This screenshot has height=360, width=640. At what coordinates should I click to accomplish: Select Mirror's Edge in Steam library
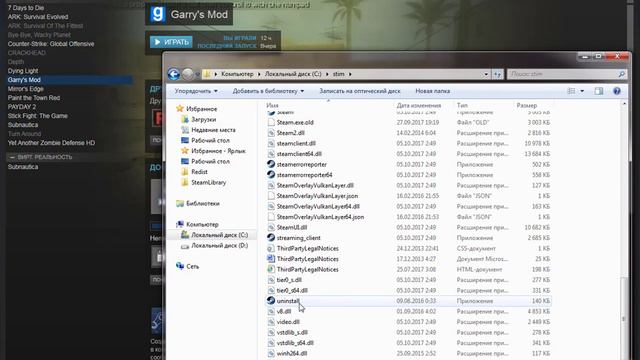click(25, 89)
